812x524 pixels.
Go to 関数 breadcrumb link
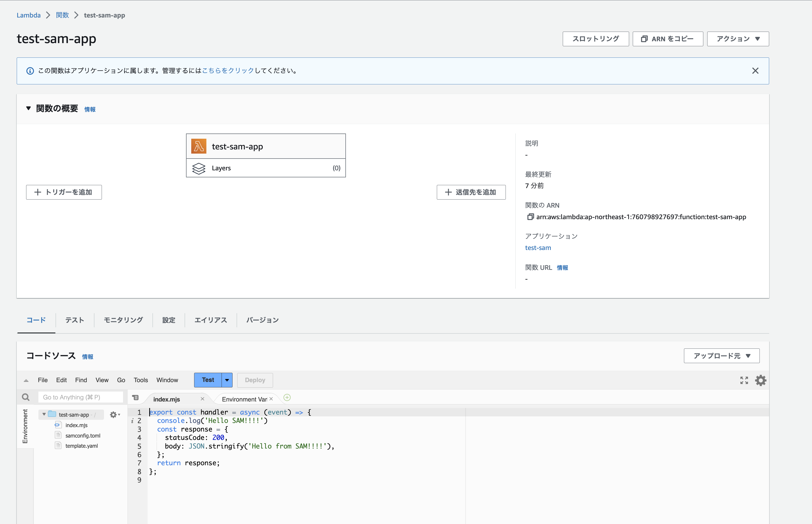(x=62, y=15)
